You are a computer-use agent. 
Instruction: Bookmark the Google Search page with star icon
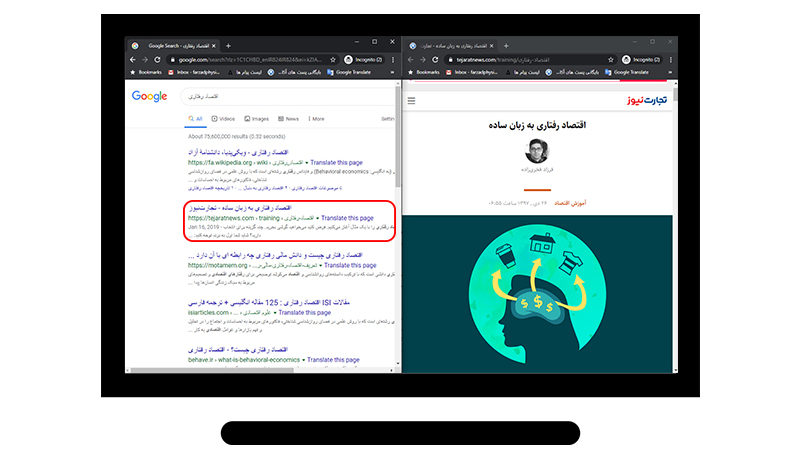pyautogui.click(x=333, y=60)
